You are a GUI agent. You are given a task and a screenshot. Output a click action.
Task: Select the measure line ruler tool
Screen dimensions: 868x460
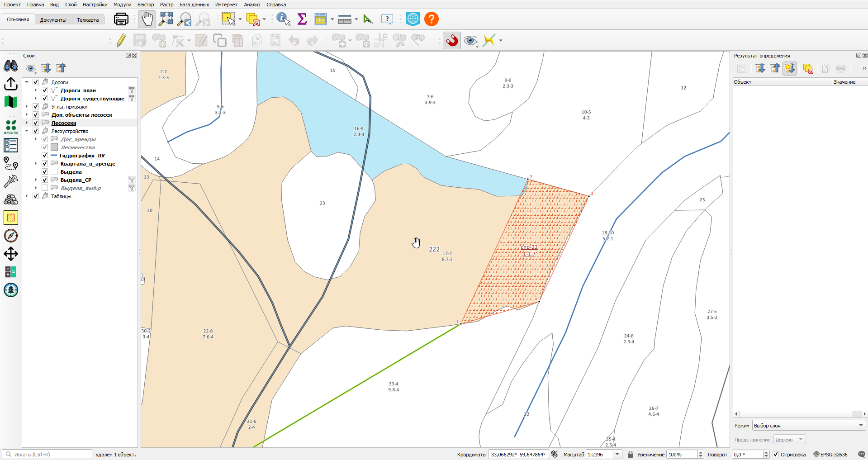point(345,19)
